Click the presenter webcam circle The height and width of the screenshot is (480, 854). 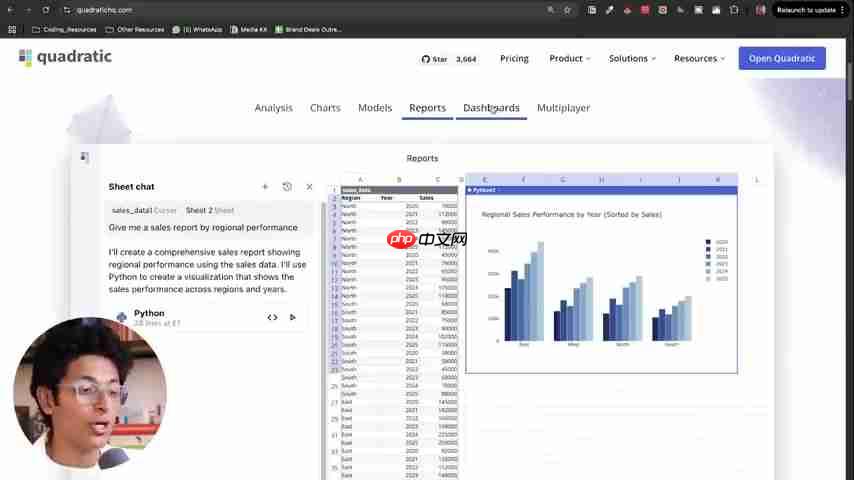[90, 393]
